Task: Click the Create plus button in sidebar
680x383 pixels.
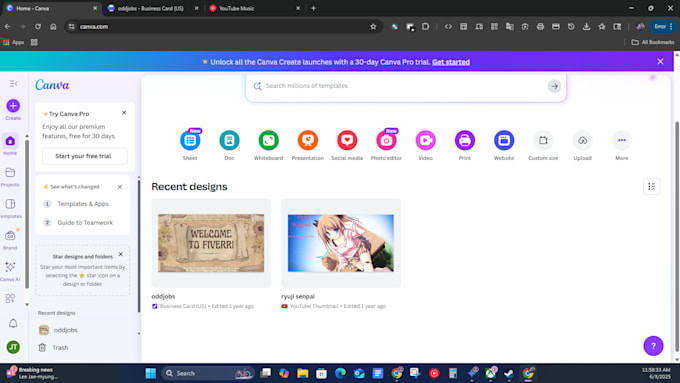Action: point(13,106)
